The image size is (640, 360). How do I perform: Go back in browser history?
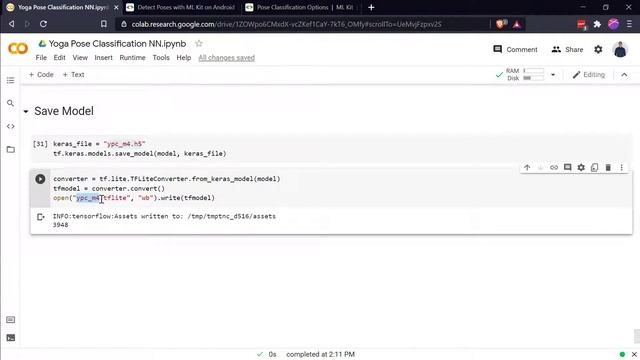pyautogui.click(x=11, y=24)
